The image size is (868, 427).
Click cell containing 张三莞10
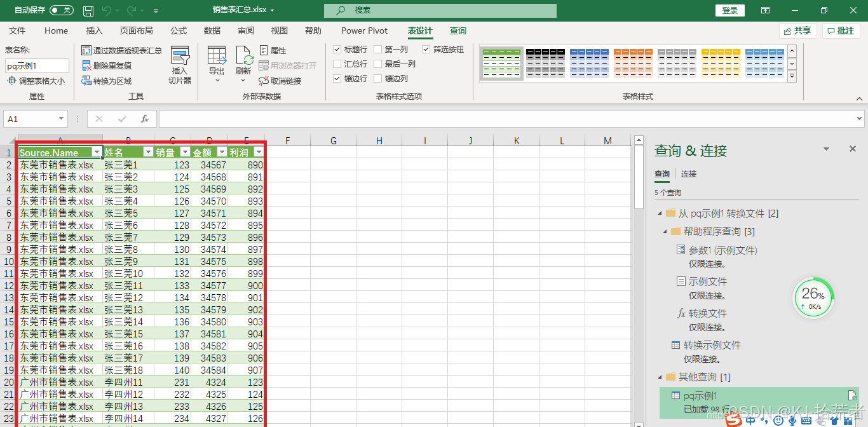click(x=128, y=274)
